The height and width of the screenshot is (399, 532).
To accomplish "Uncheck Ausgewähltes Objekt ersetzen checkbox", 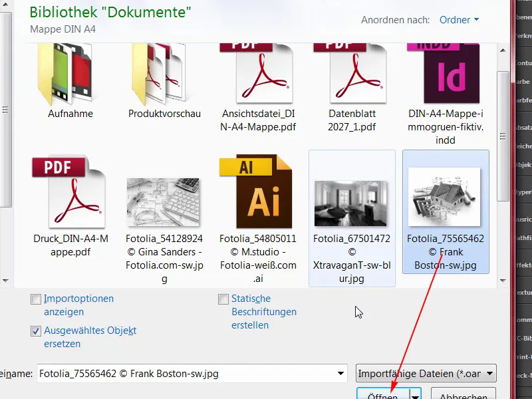I will click(x=36, y=331).
